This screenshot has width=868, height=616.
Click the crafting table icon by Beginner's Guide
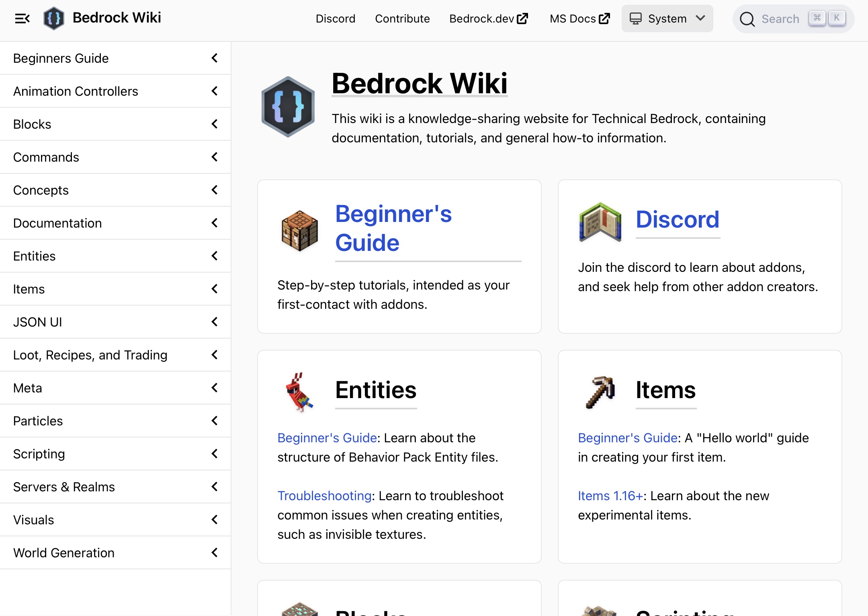point(300,231)
